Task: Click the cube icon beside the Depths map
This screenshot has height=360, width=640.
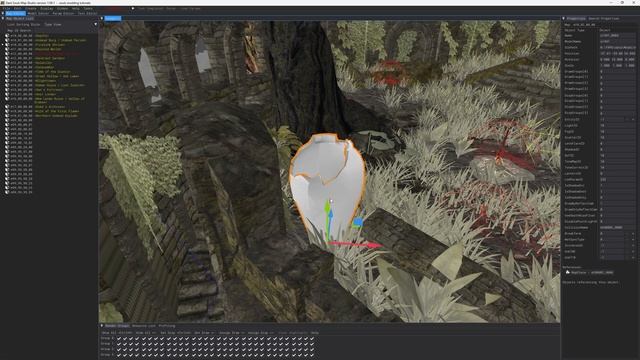Action: pyautogui.click(x=7, y=36)
